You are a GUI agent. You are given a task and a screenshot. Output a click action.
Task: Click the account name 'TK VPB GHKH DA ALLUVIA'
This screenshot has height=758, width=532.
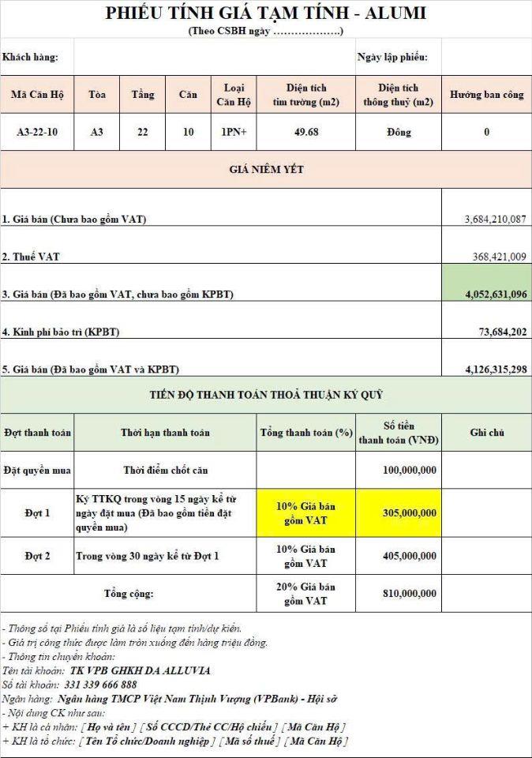coord(140,670)
